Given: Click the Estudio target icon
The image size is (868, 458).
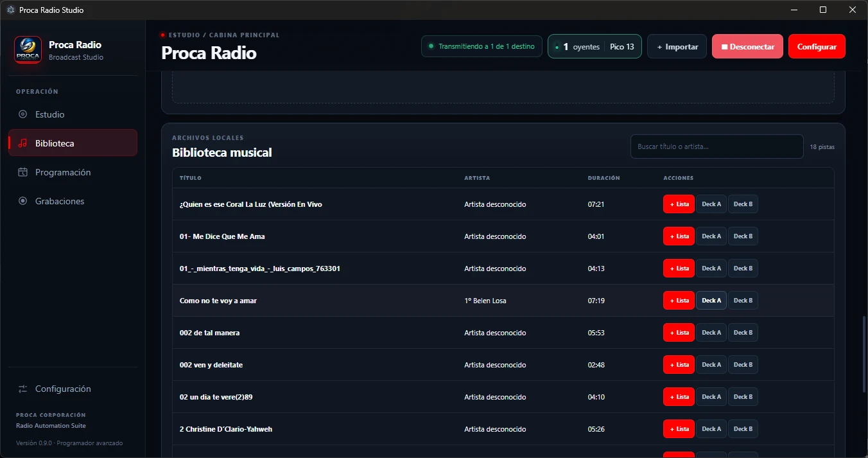Looking at the screenshot, I should [23, 114].
